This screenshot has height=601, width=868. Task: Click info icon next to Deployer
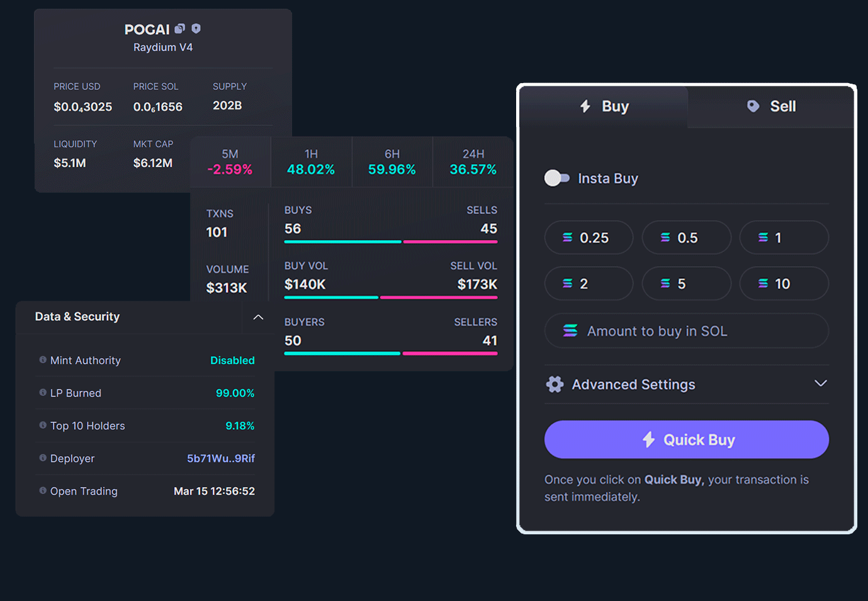point(43,458)
